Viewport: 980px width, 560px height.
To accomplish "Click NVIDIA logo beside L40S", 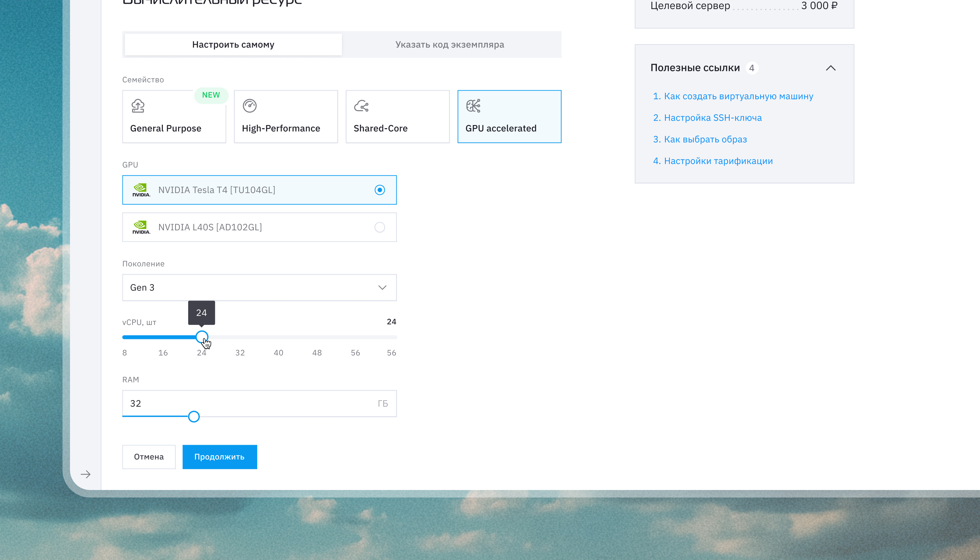I will click(x=141, y=227).
